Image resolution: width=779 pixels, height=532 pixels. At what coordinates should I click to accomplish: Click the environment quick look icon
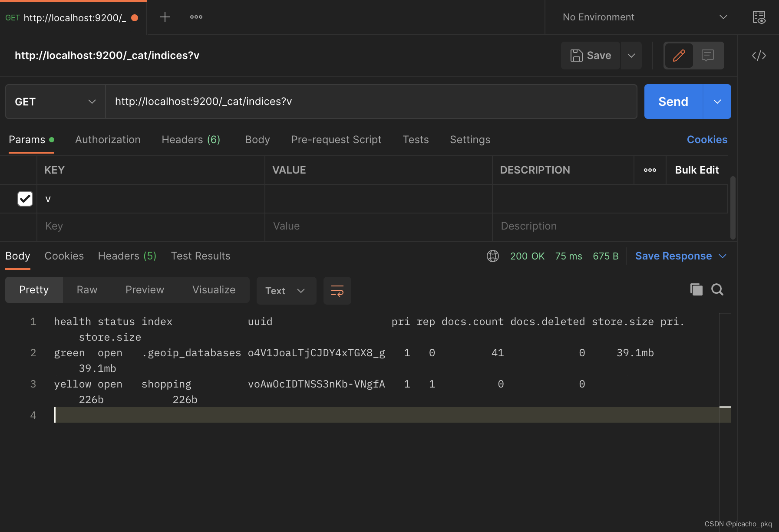click(x=759, y=17)
